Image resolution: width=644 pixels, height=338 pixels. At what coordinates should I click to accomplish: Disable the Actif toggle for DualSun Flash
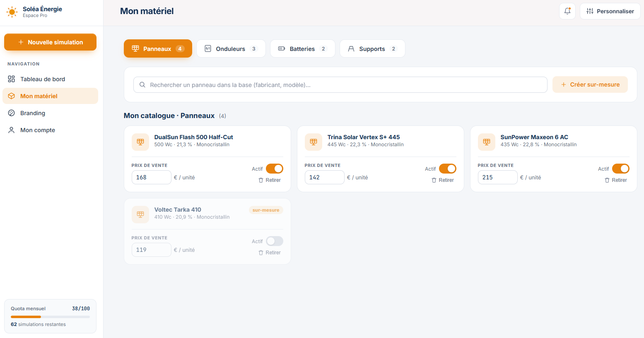click(275, 169)
